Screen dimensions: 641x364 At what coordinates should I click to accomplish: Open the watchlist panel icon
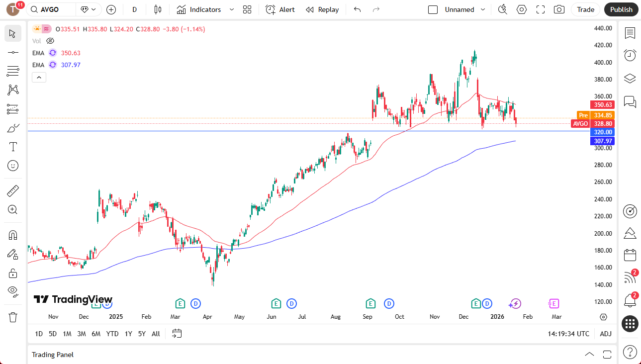[x=630, y=33]
